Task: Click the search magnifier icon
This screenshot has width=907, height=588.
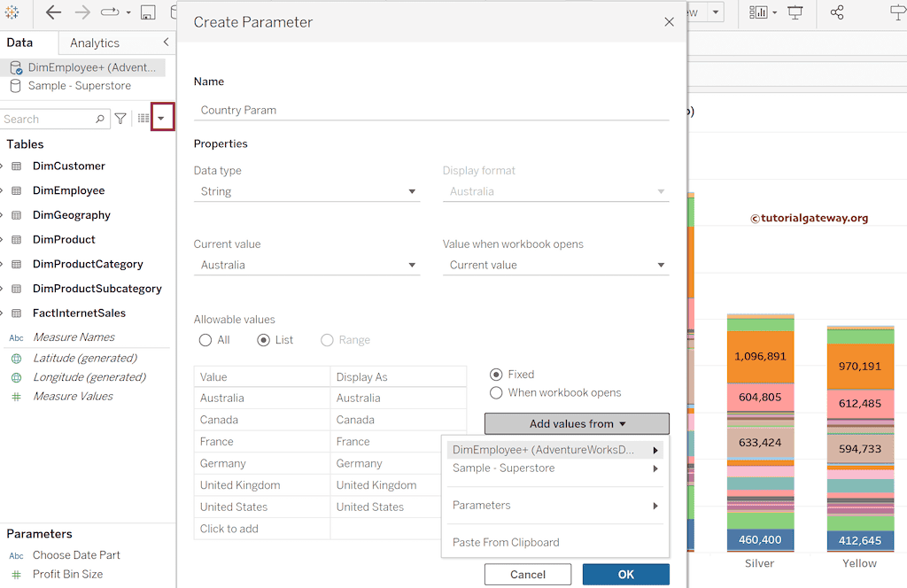Action: tap(100, 119)
